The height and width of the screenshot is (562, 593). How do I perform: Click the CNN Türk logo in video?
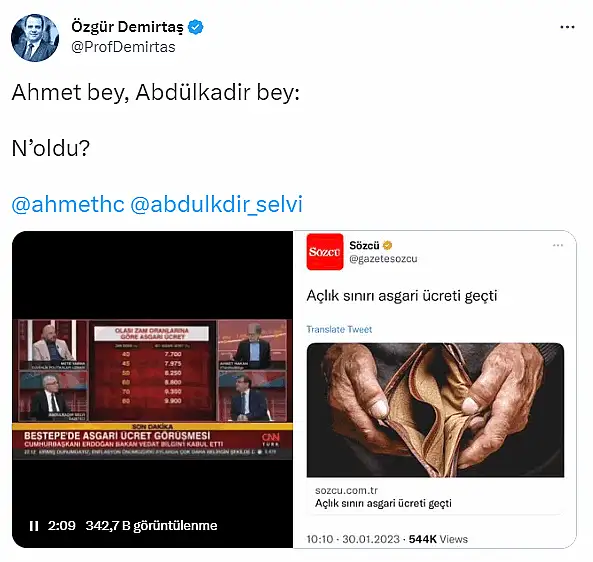pos(271,439)
